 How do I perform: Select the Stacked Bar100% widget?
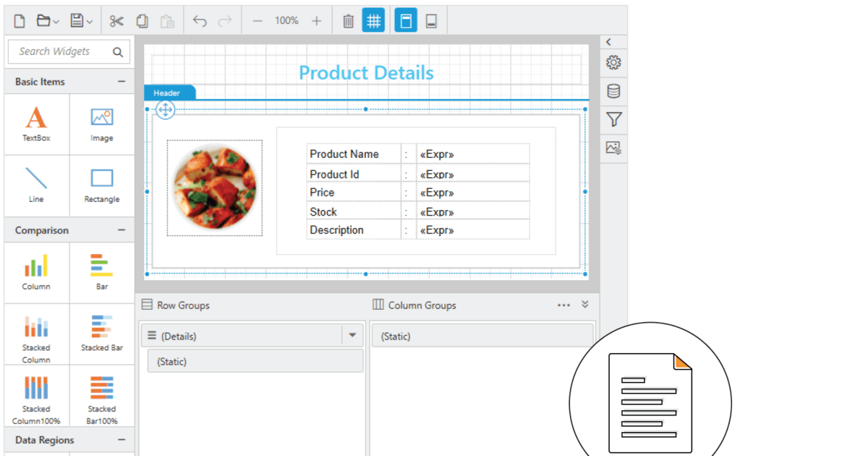coord(102,395)
